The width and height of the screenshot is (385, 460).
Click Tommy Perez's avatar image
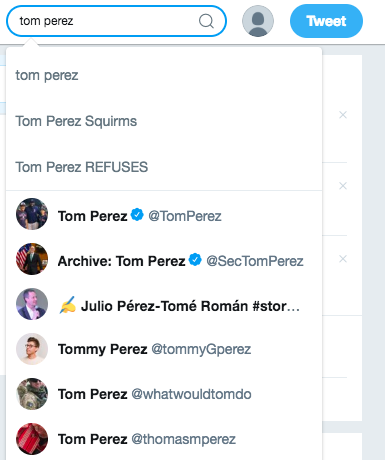pos(32,349)
